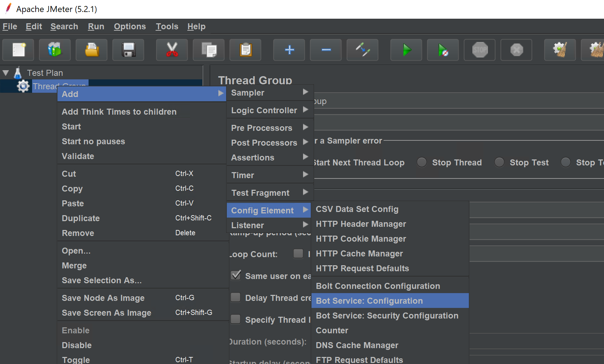
Task: Select the rightmost cut-off Stop radio button
Action: [566, 162]
